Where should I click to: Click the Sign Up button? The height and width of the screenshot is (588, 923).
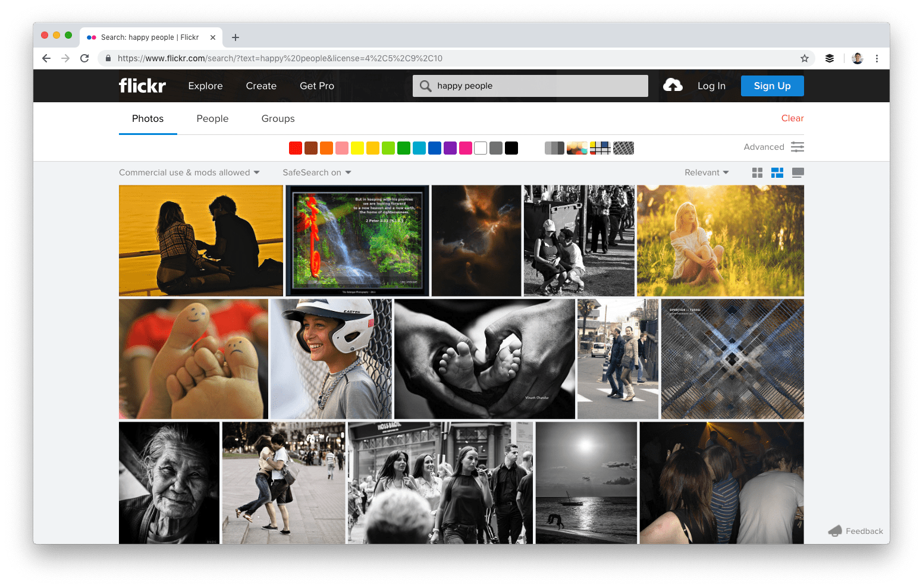click(772, 86)
